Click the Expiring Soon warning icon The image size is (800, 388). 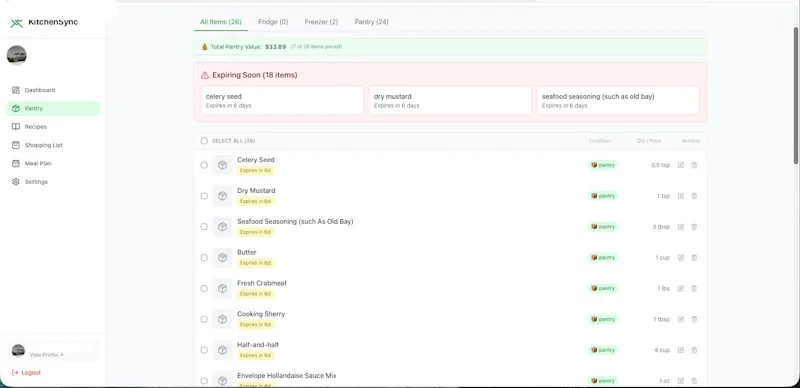[x=205, y=75]
